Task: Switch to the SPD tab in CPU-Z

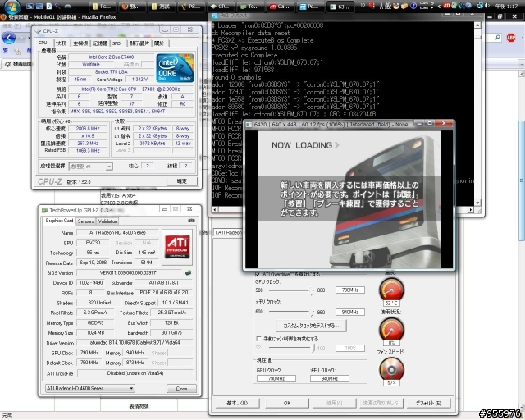Action: click(x=116, y=43)
